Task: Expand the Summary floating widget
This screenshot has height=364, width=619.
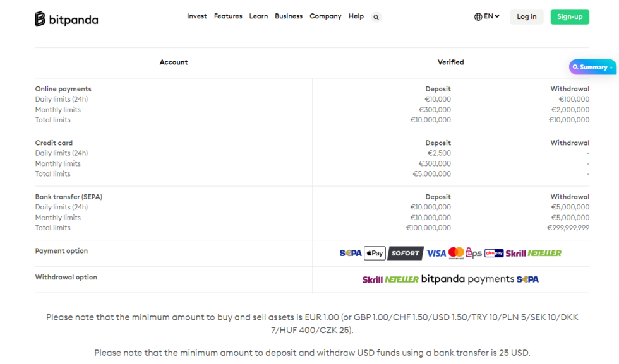Action: point(592,67)
